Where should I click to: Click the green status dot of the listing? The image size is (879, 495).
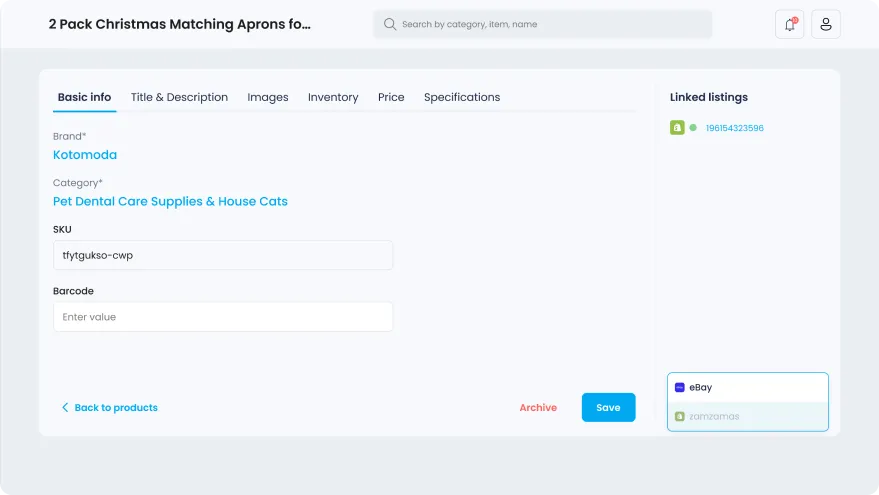(x=693, y=128)
